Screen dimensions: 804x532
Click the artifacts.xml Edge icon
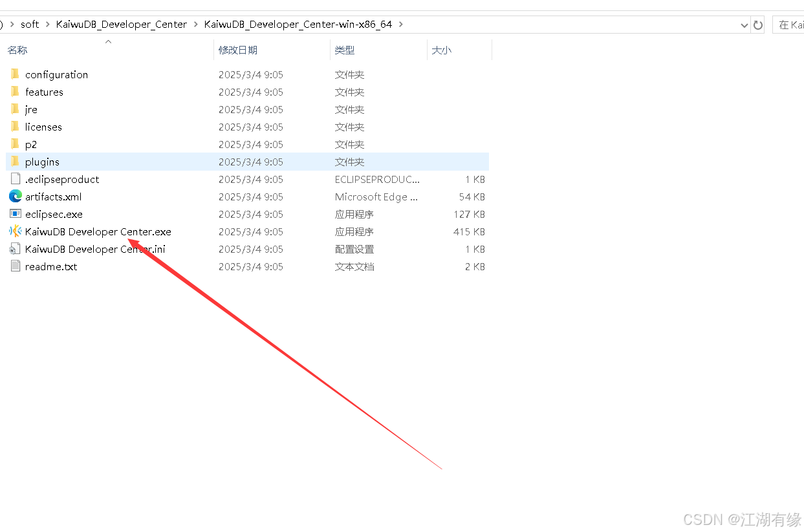tap(16, 197)
